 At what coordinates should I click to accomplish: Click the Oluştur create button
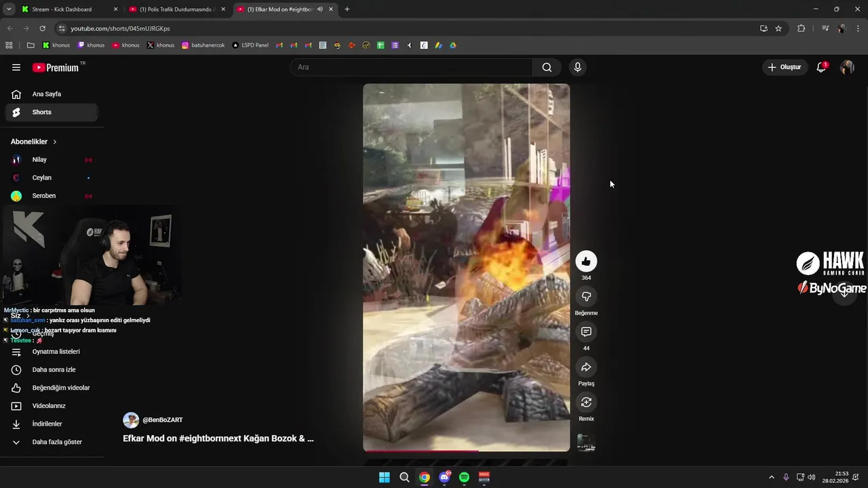784,67
